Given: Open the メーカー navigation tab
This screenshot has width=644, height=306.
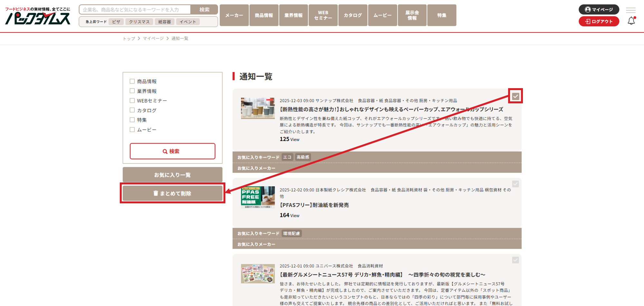Looking at the screenshot, I should [234, 15].
